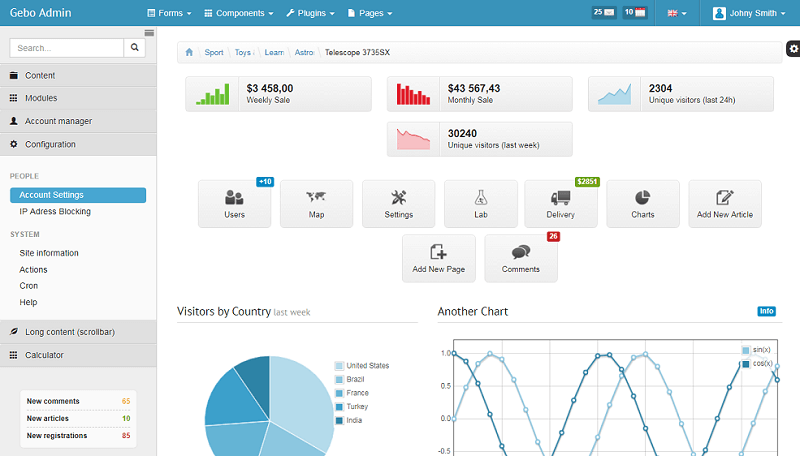Click the green Weekly Sale bar chart
The height and width of the screenshot is (456, 800).
[213, 94]
